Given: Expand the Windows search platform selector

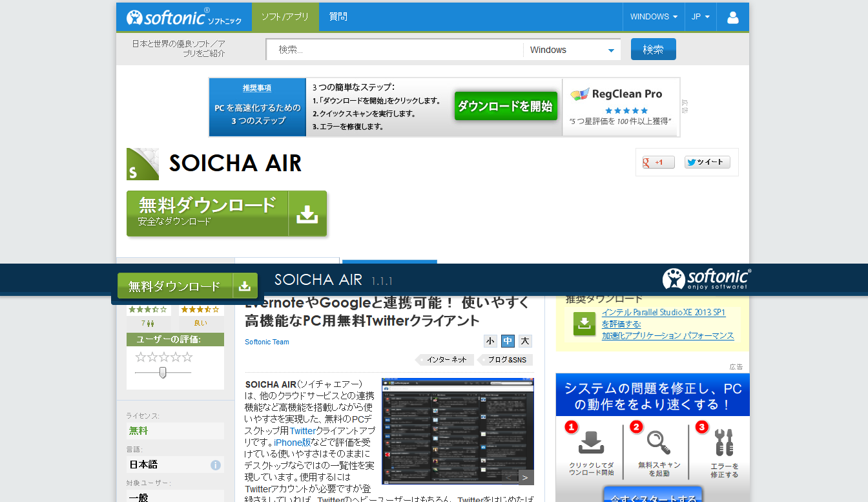Looking at the screenshot, I should point(572,50).
